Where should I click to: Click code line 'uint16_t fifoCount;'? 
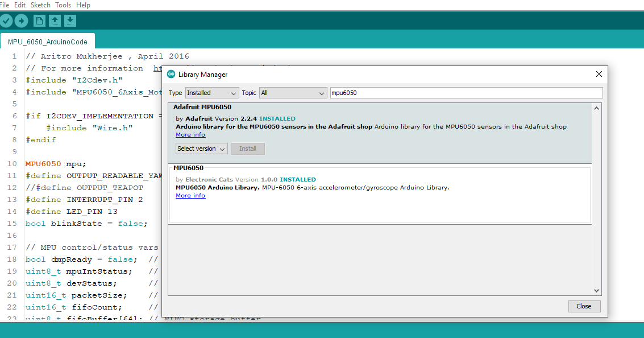point(74,307)
